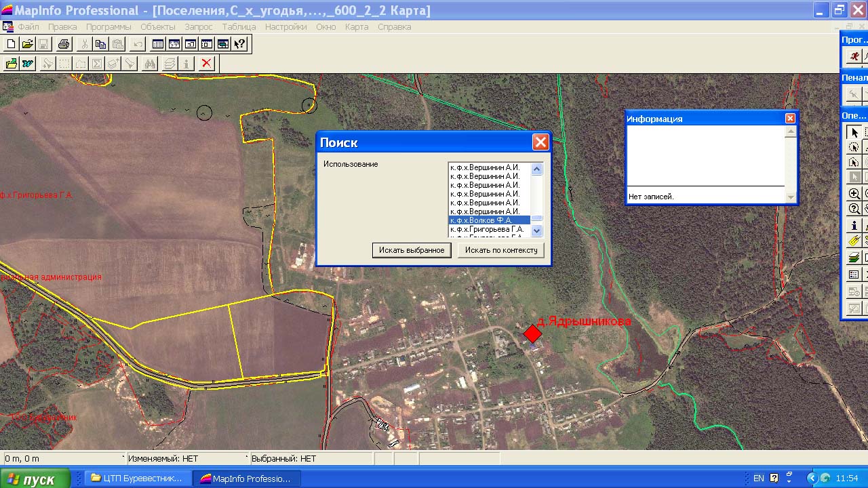Screen dimensions: 868x488
Task: Open the Окно menu
Action: tap(326, 27)
